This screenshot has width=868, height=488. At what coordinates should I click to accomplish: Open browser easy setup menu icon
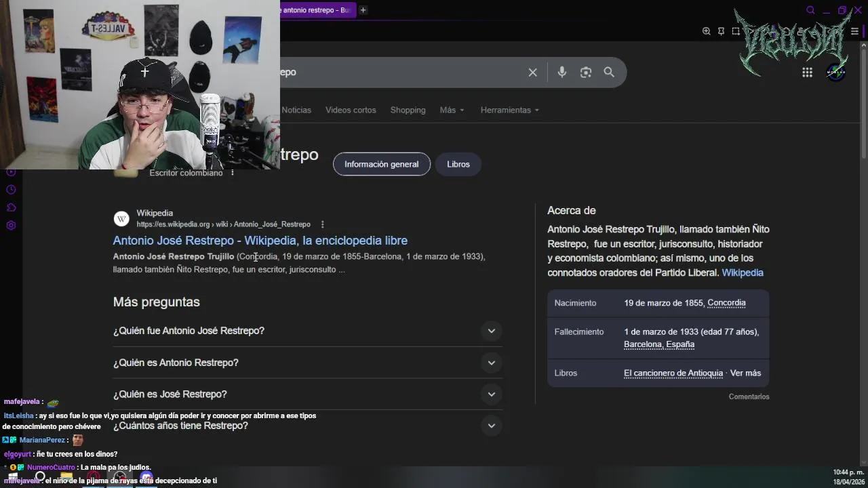(x=854, y=31)
